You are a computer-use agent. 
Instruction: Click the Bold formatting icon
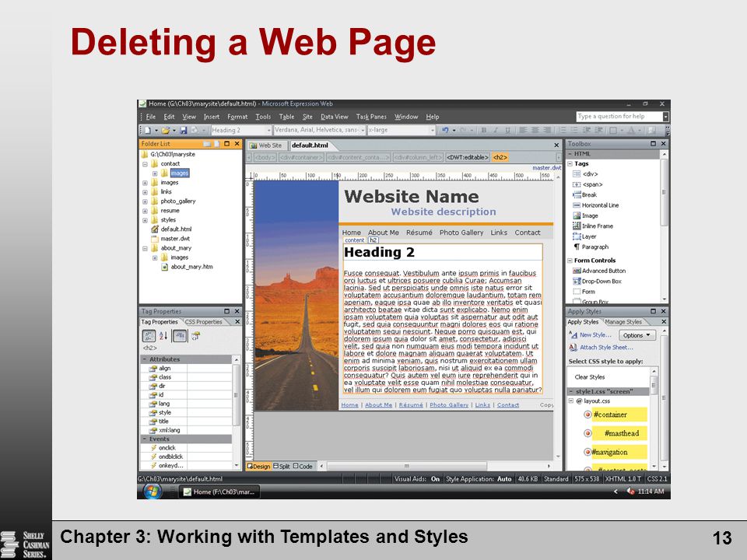pyautogui.click(x=483, y=130)
